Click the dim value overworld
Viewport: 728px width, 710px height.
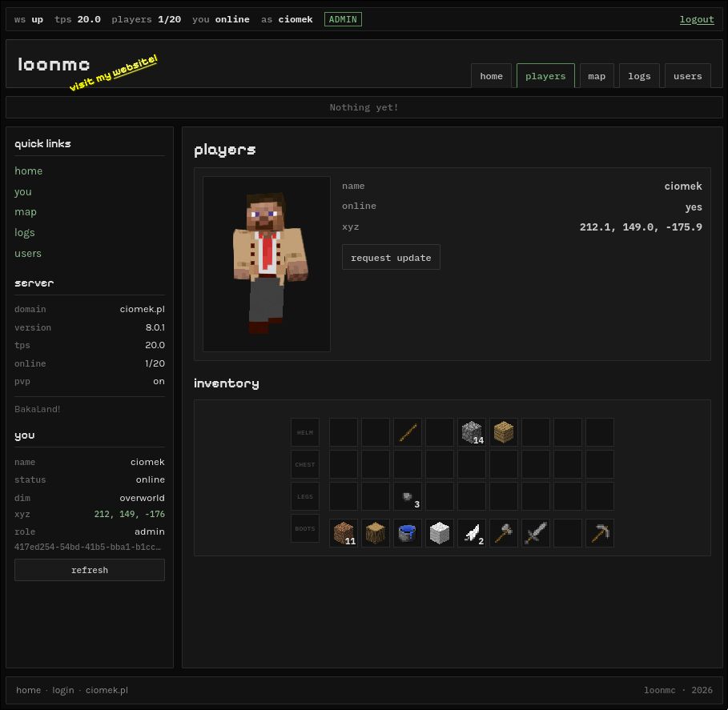142,498
